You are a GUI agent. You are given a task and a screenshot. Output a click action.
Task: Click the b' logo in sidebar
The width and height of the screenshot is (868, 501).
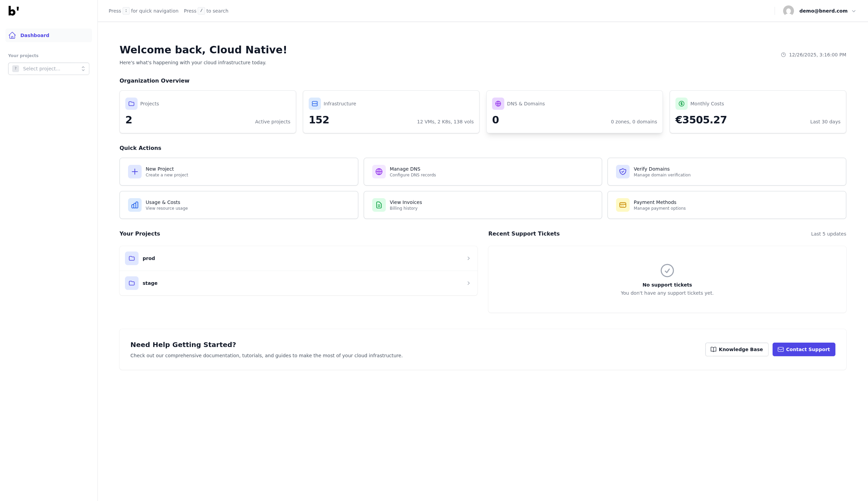pos(13,11)
